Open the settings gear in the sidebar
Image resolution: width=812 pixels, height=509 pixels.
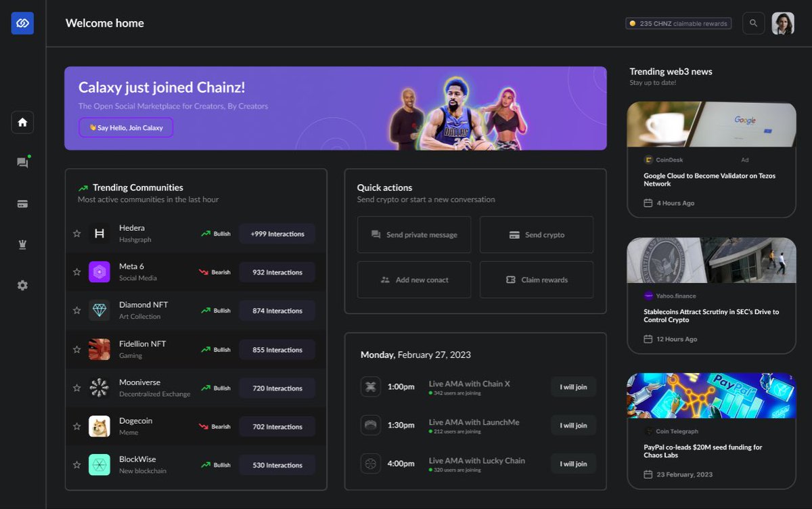click(22, 285)
